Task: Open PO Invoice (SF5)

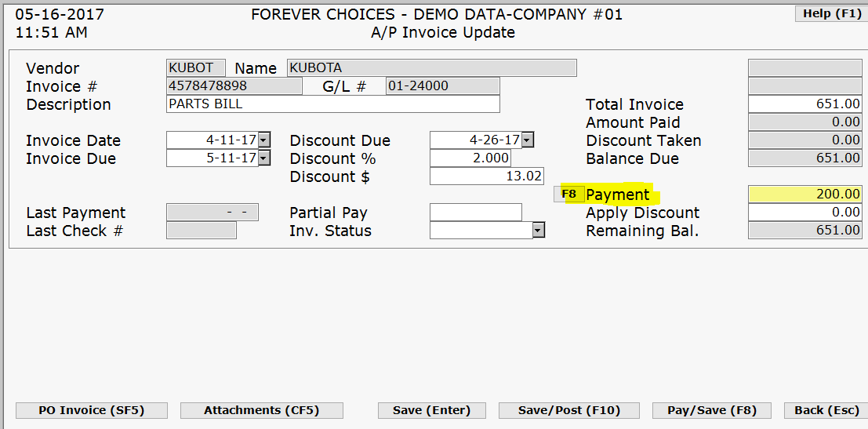Action: pos(92,410)
